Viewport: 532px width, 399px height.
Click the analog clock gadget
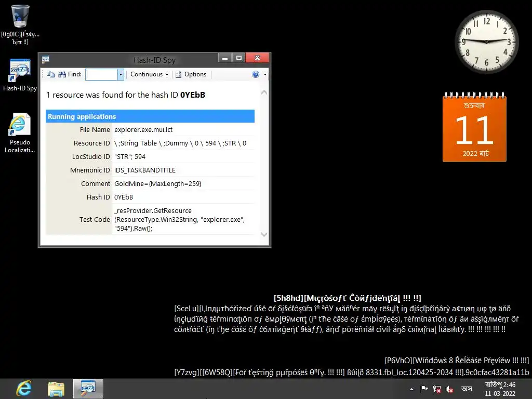tap(486, 42)
